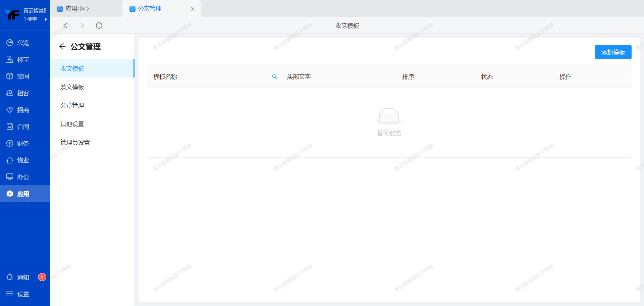Switch to the 应用中心 tab
Screen dimensions: 644x306
coord(77,9)
